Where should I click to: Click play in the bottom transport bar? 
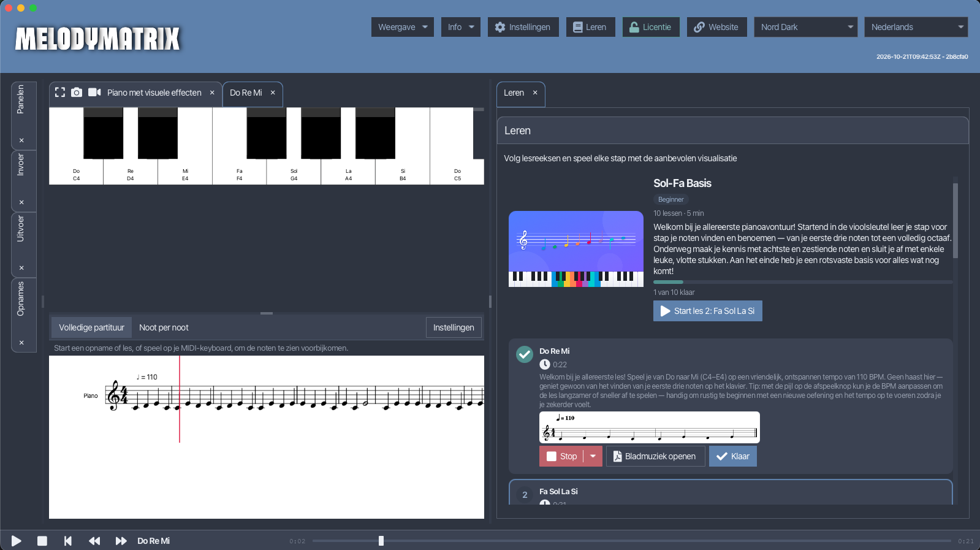pyautogui.click(x=17, y=541)
